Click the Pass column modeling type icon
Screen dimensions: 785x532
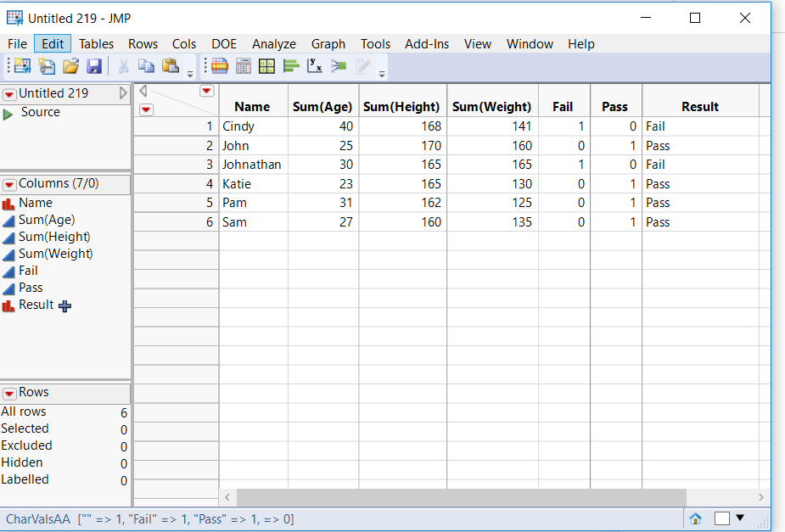(8, 288)
